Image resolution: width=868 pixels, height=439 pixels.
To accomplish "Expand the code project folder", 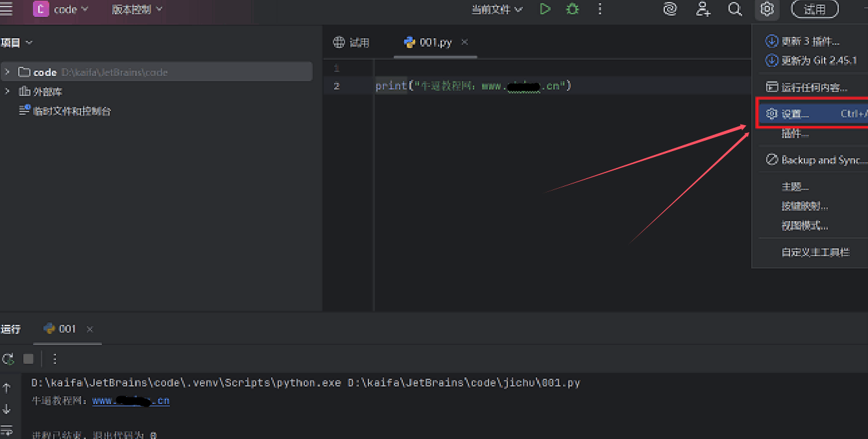I will point(7,72).
